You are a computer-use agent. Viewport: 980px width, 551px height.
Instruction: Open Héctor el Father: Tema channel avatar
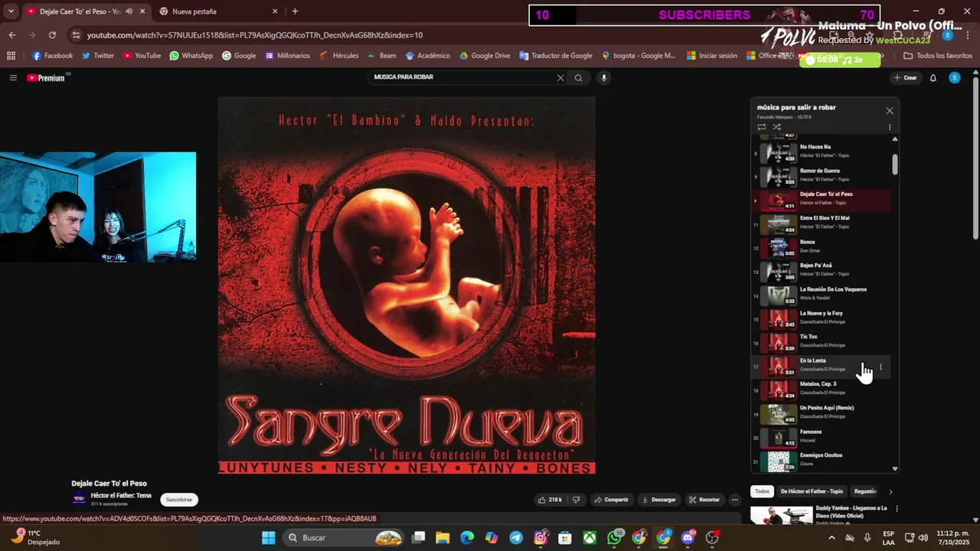(79, 499)
